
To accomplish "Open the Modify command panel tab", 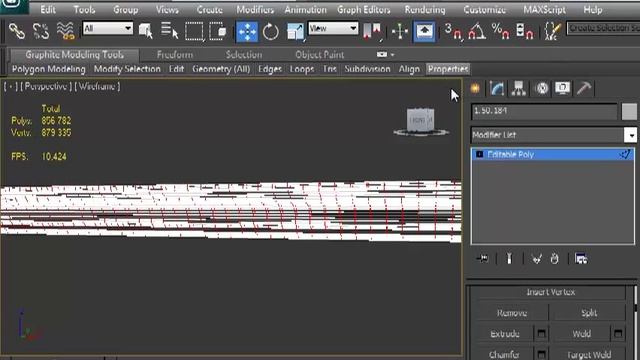I will [497, 89].
